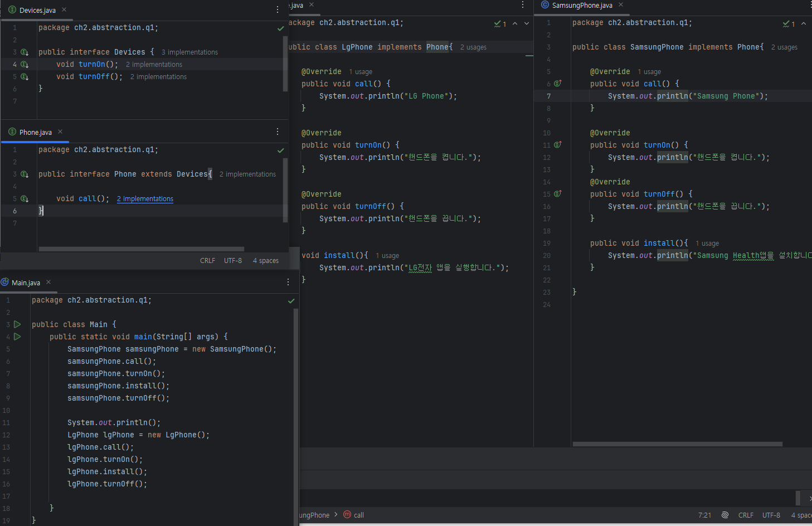Open tab options menu for Devices.java pane

click(278, 9)
